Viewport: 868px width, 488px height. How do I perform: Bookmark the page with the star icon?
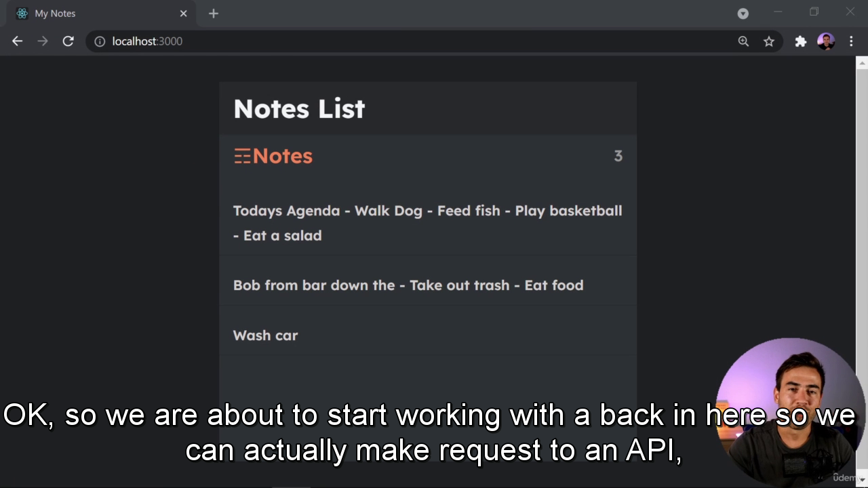pyautogui.click(x=768, y=41)
